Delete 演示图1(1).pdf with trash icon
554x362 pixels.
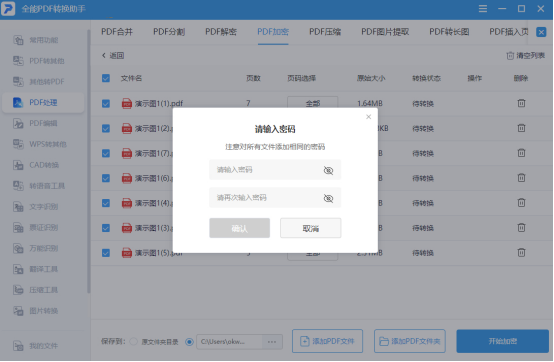521,103
